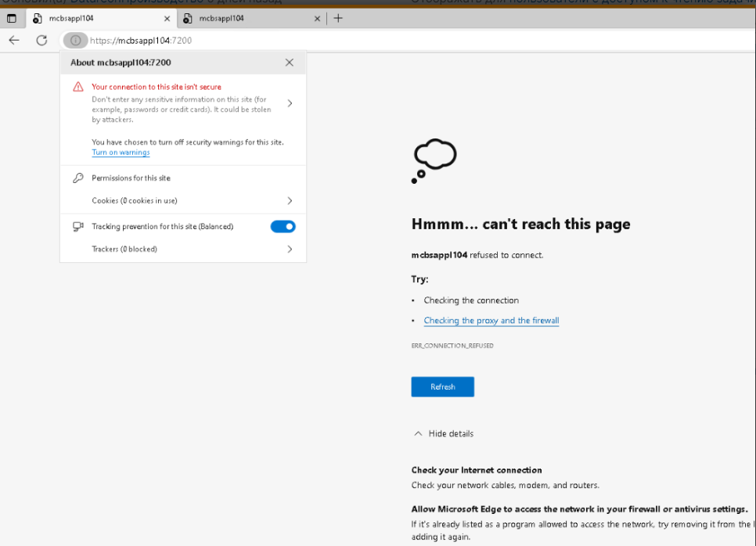Open the tab actions menu icon
This screenshot has width=756, height=546.
click(x=12, y=18)
